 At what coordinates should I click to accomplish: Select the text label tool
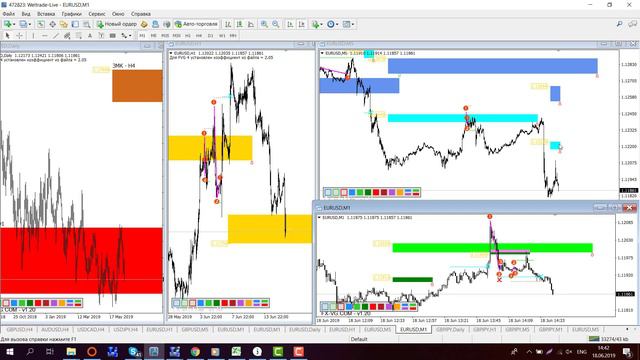101,36
